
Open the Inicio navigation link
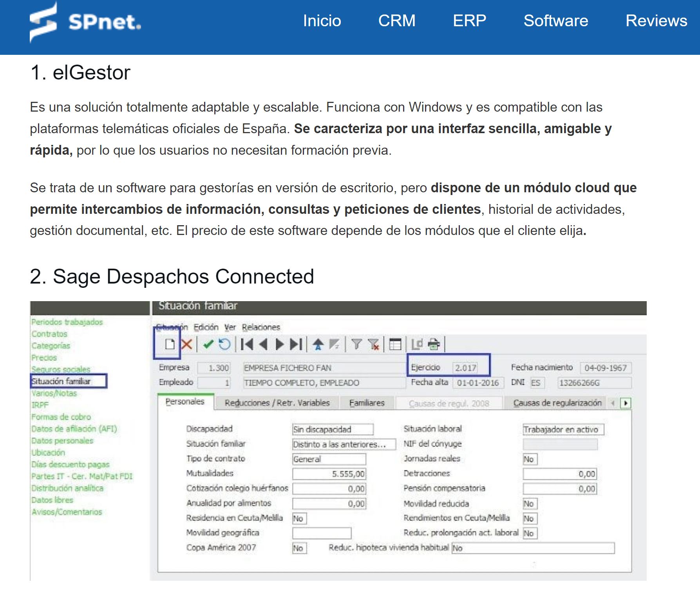(x=322, y=21)
